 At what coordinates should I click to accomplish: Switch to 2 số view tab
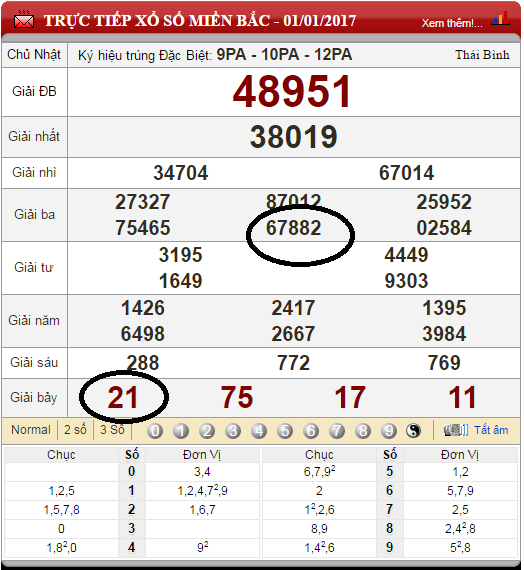click(x=75, y=430)
